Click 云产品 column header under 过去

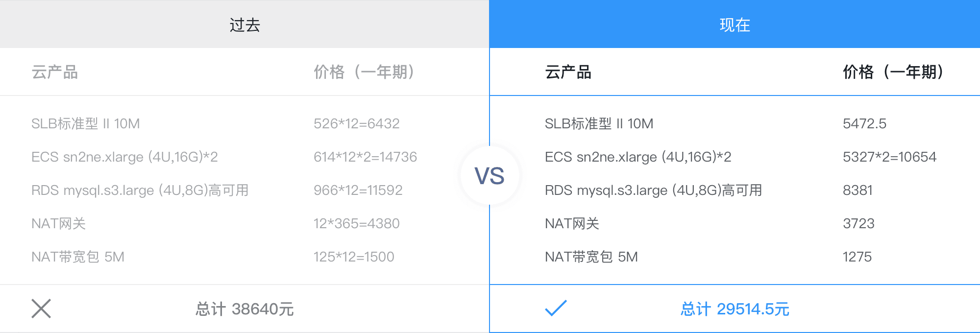55,72
